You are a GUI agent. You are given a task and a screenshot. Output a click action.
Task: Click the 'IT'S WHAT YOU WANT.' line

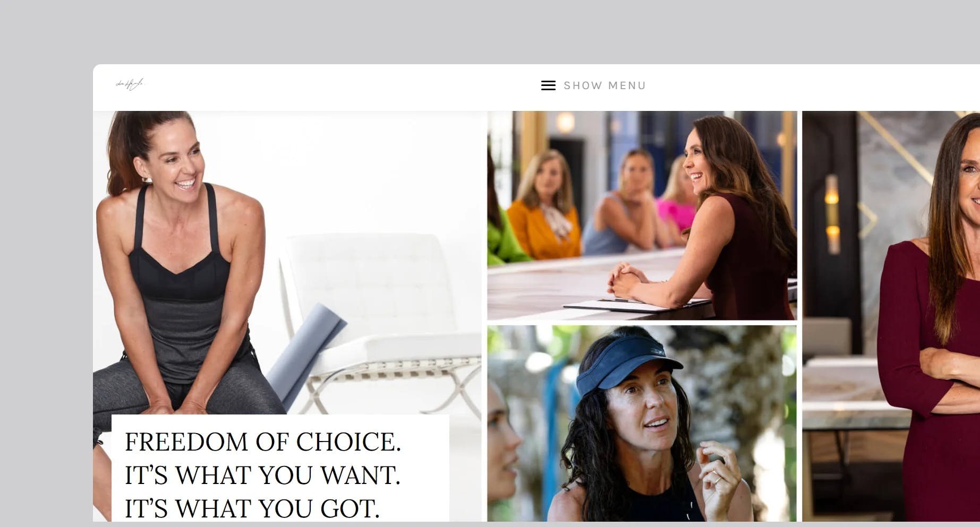262,476
